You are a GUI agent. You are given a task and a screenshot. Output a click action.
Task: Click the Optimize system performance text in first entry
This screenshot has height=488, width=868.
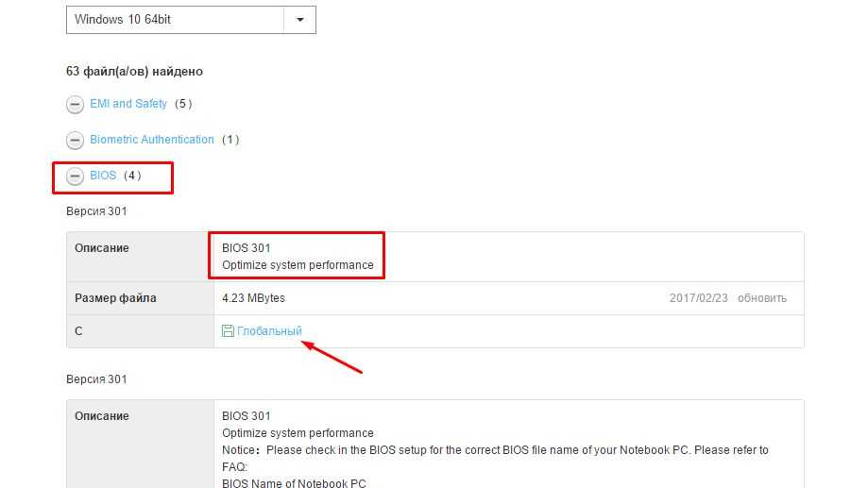298,265
